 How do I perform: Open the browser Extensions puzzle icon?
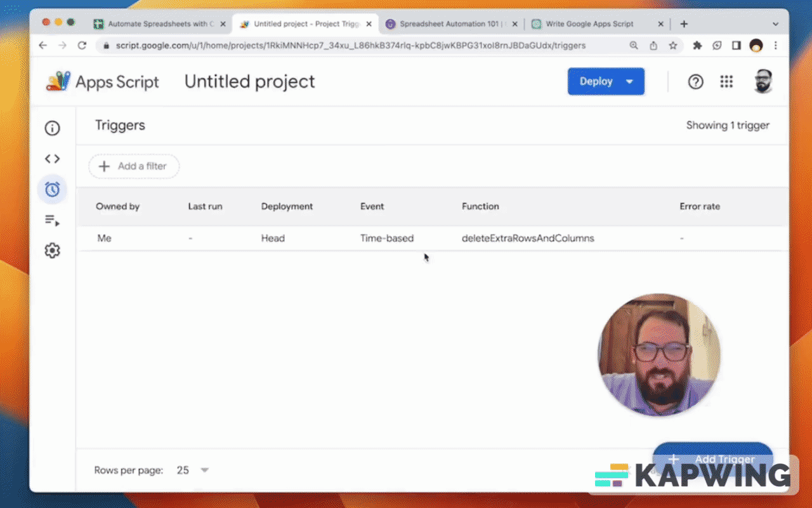point(697,46)
